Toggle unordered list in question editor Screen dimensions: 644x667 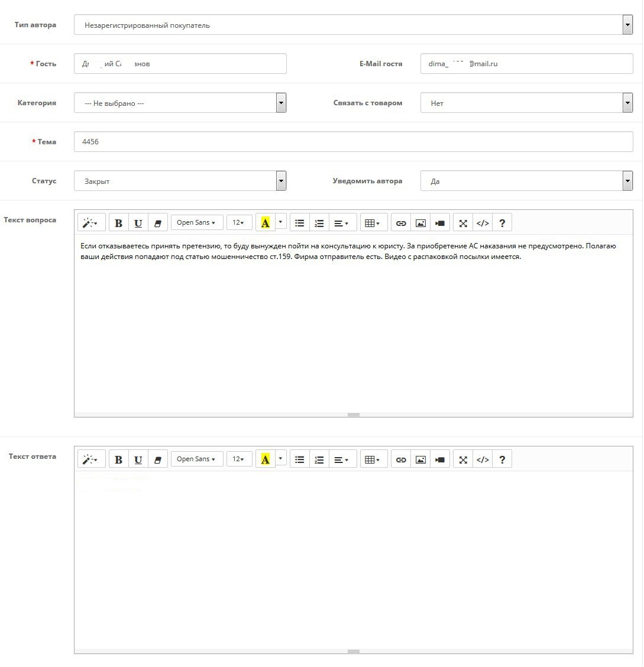coord(300,223)
